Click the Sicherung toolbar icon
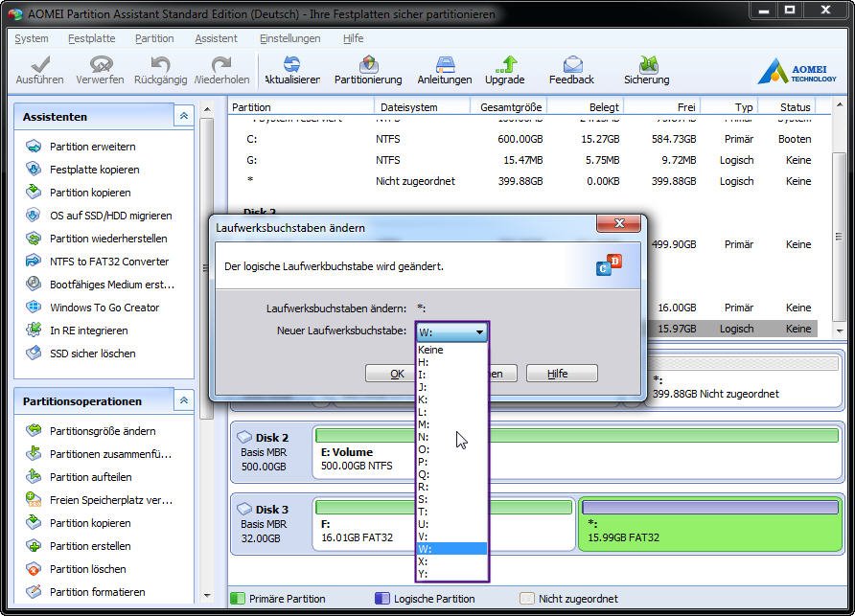855x616 pixels. (648, 64)
